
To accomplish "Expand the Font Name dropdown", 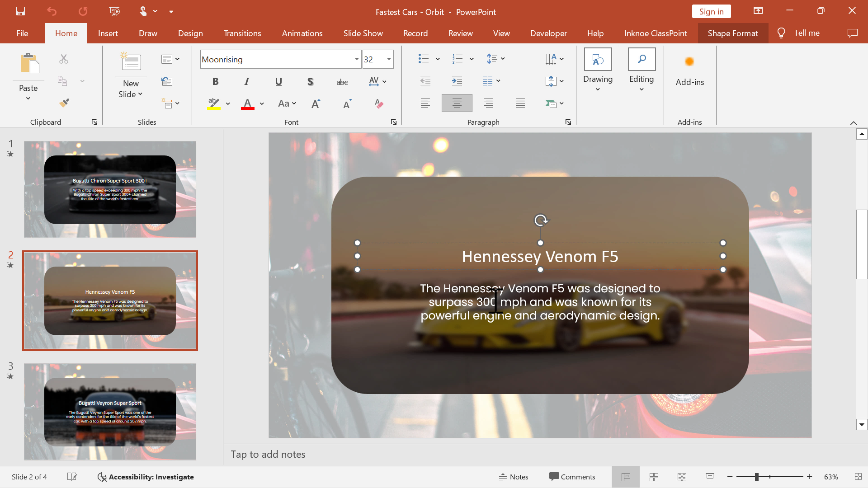I will coord(357,59).
